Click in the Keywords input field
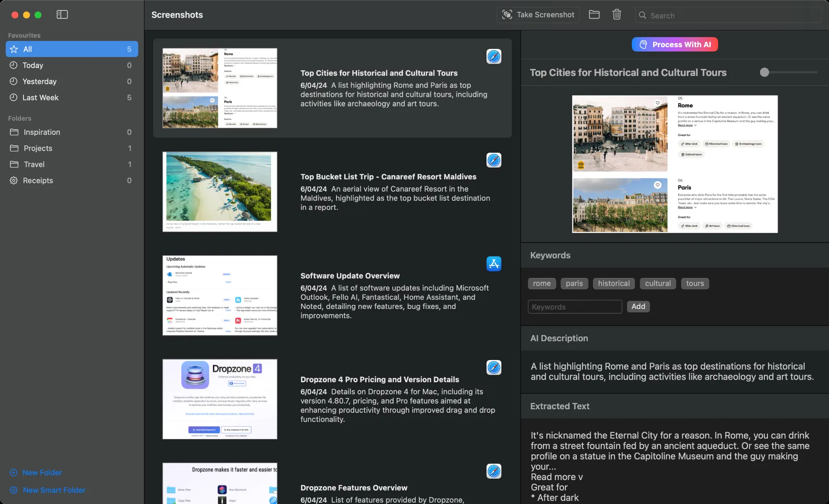Viewport: 829px width, 504px height. tap(575, 307)
